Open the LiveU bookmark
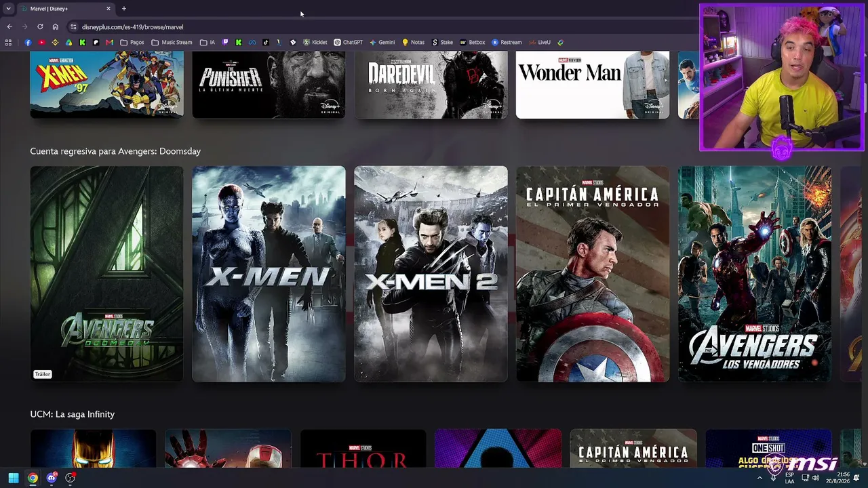This screenshot has height=488, width=868. click(540, 42)
